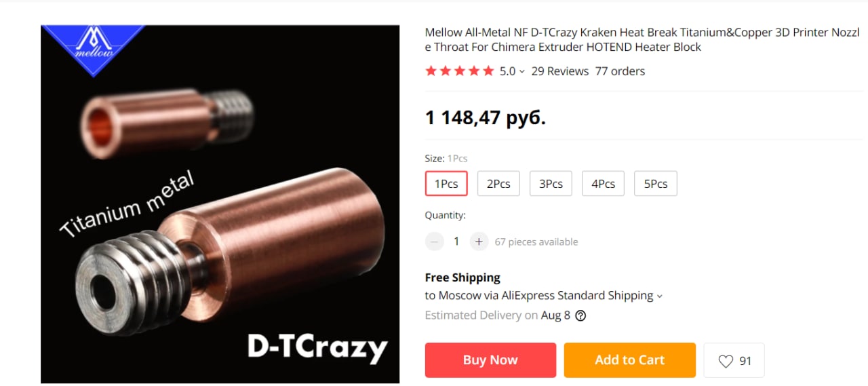Choose the 3Pcs size option
This screenshot has height=386, width=868.
click(x=551, y=184)
